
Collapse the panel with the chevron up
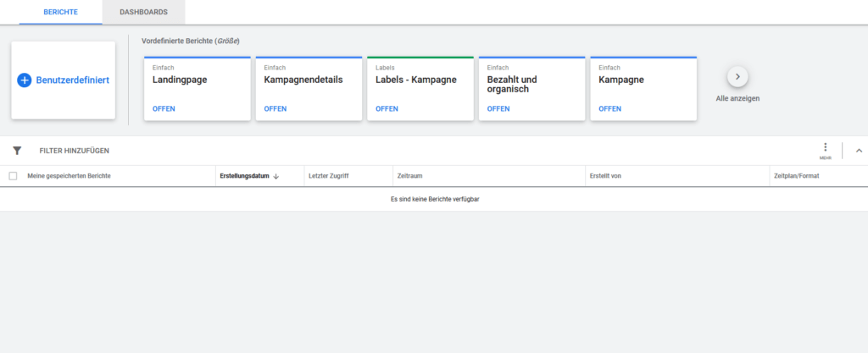click(x=858, y=151)
